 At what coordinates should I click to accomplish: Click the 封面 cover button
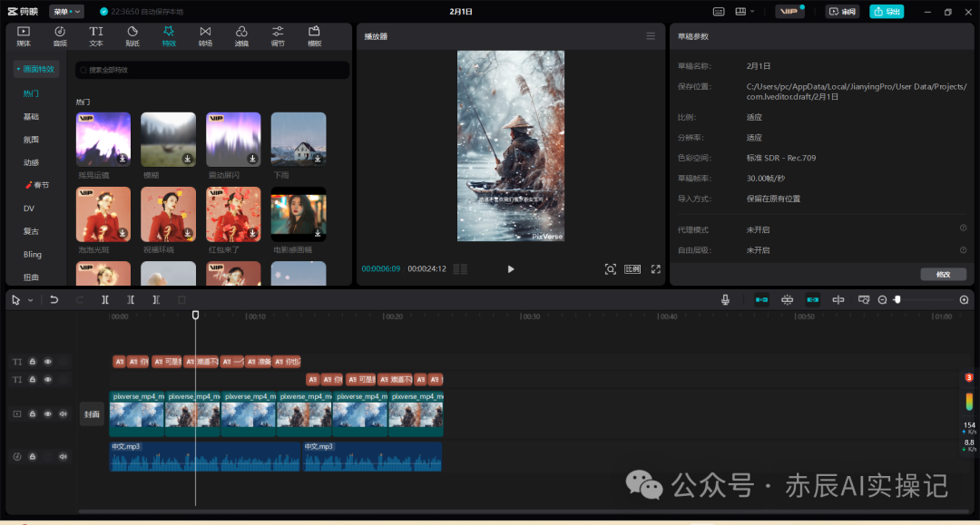(92, 413)
